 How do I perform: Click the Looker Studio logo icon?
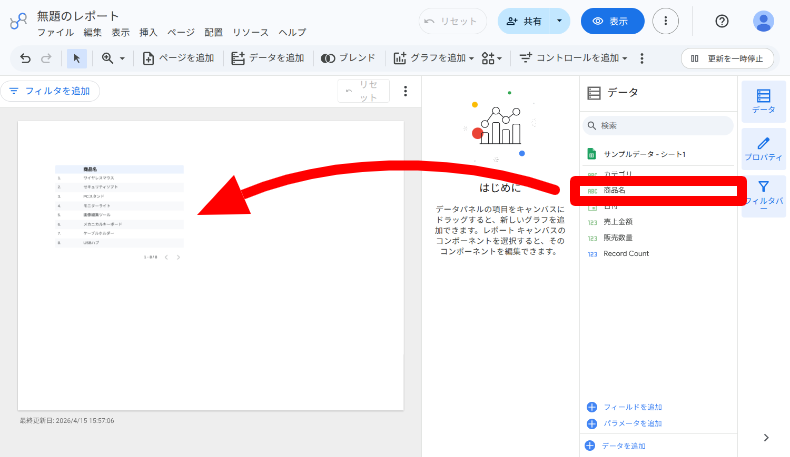point(18,21)
